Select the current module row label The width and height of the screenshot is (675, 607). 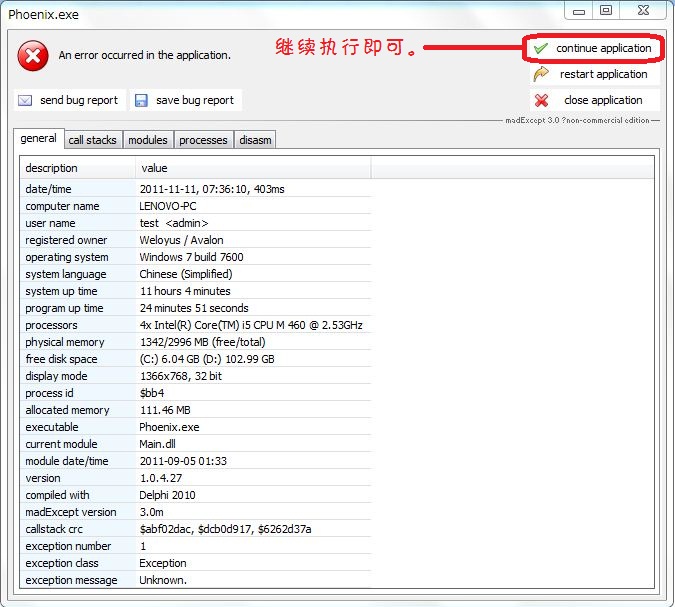(x=61, y=444)
